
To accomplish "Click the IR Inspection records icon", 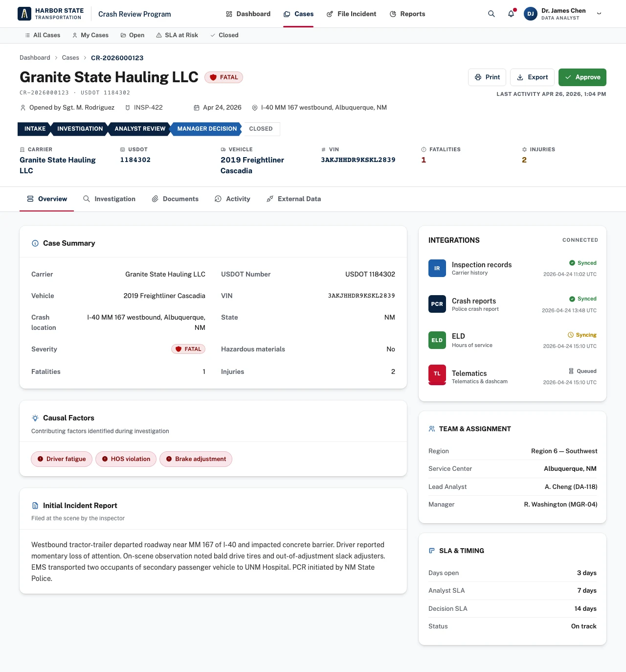I will [437, 268].
